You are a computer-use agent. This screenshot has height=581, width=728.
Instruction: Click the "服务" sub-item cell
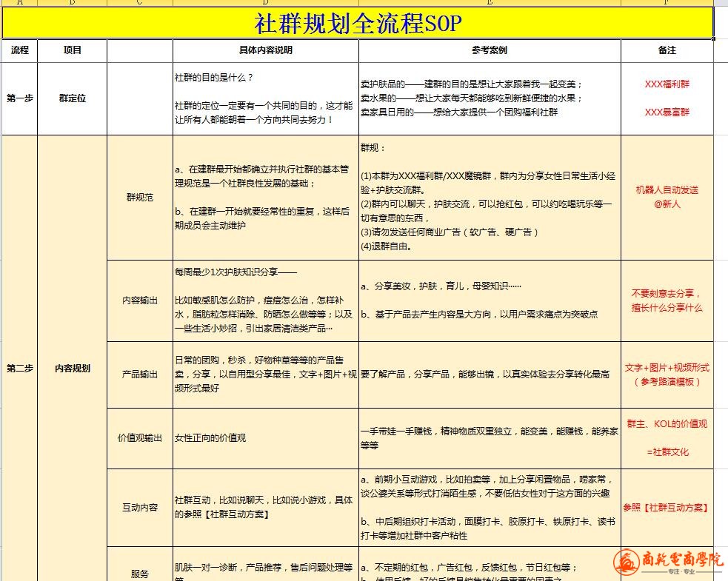pos(140,573)
